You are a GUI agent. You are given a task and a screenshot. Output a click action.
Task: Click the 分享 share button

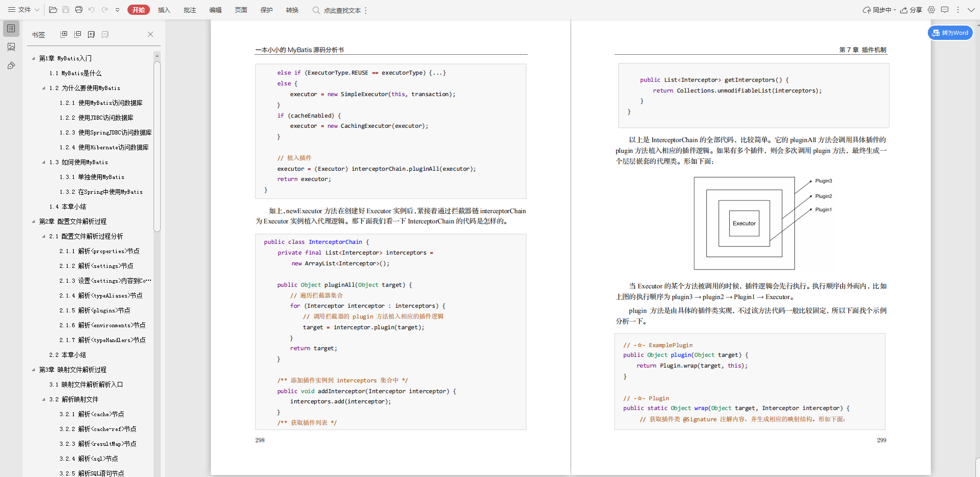[x=911, y=10]
